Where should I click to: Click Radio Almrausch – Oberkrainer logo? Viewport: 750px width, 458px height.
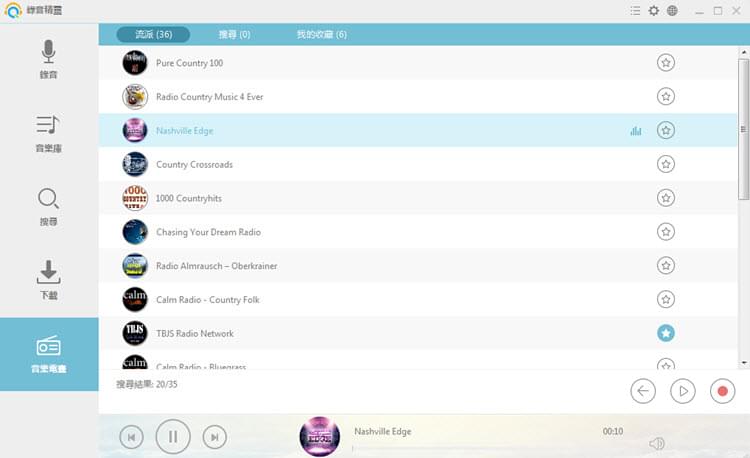(135, 266)
